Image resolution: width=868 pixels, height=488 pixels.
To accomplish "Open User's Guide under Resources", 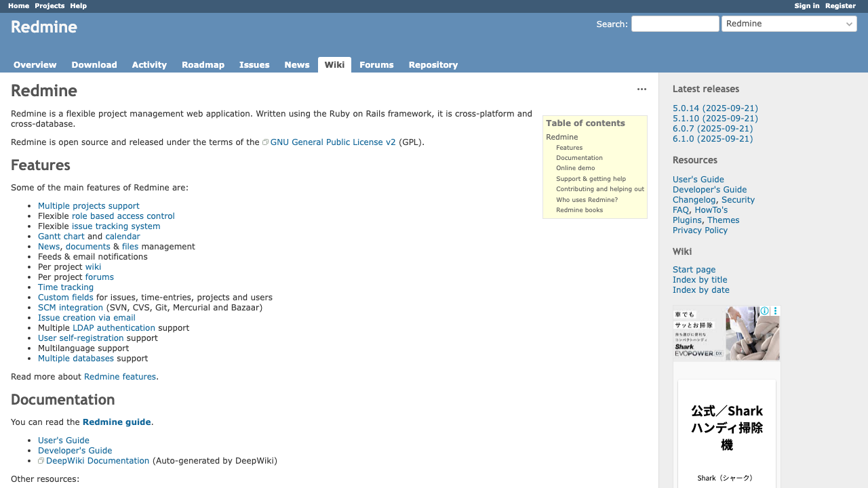I will 698,179.
